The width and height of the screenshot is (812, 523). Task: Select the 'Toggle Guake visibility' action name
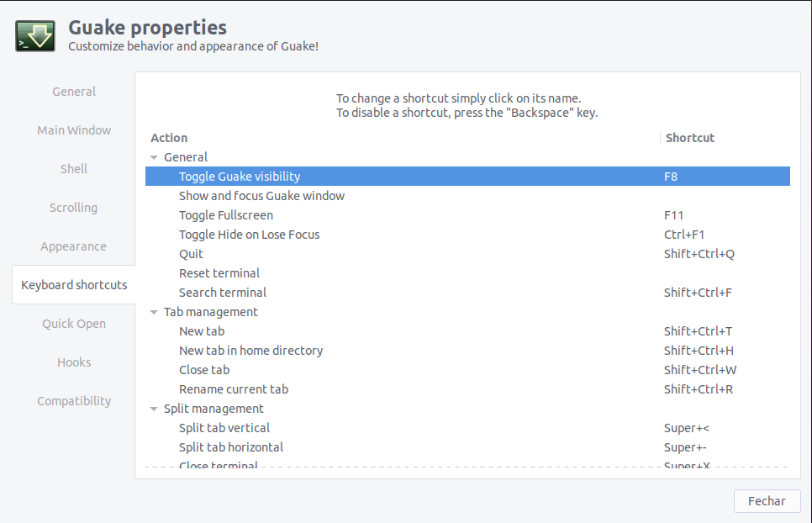click(240, 177)
